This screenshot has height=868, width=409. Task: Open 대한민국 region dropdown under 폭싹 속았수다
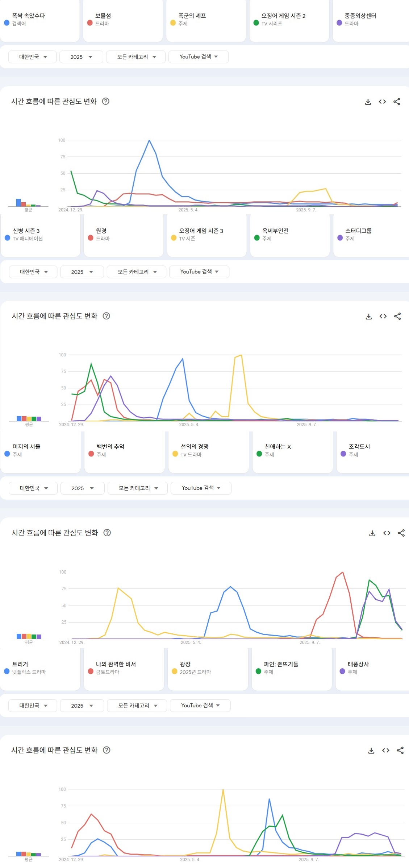33,57
